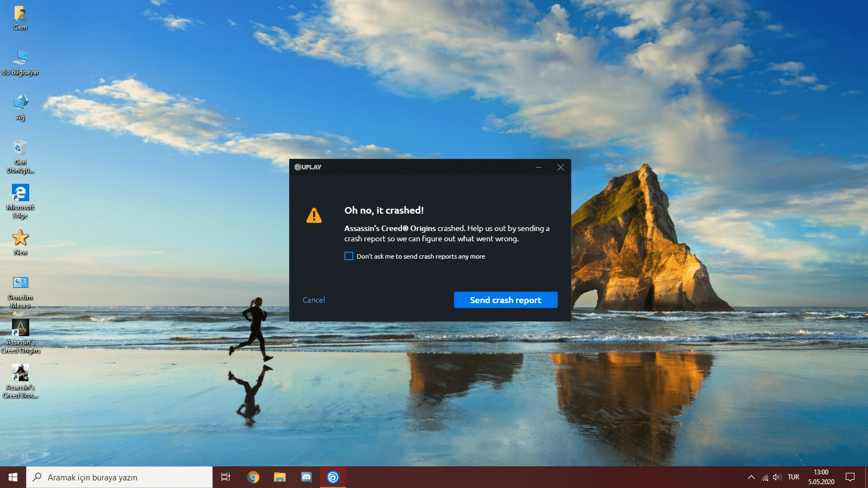Click the Send crash report button

tap(506, 300)
